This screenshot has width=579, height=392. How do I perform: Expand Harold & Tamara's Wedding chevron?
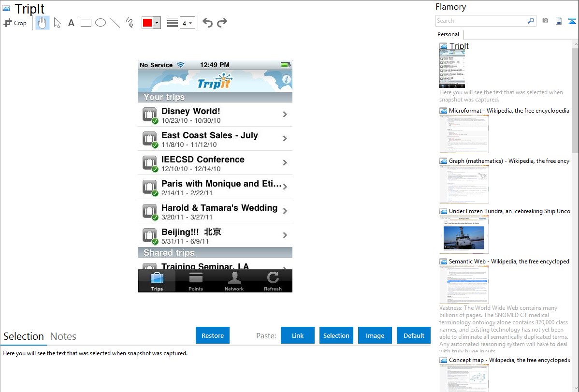(285, 211)
